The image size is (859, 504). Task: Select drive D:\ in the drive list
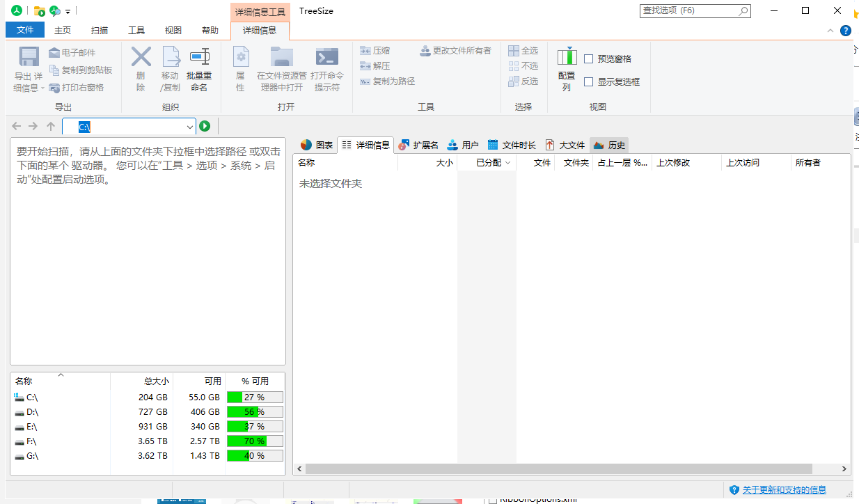148,411
